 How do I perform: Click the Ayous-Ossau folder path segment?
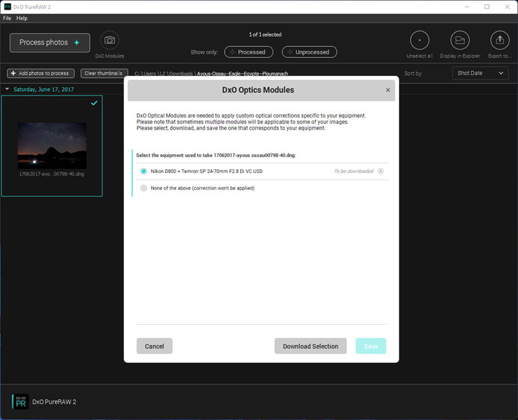[x=243, y=74]
